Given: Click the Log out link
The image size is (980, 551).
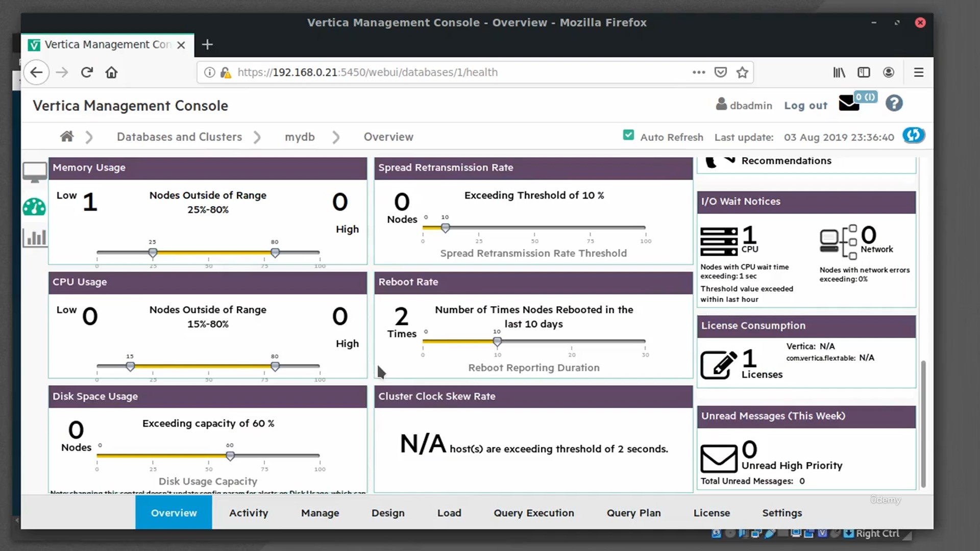Looking at the screenshot, I should [x=805, y=105].
